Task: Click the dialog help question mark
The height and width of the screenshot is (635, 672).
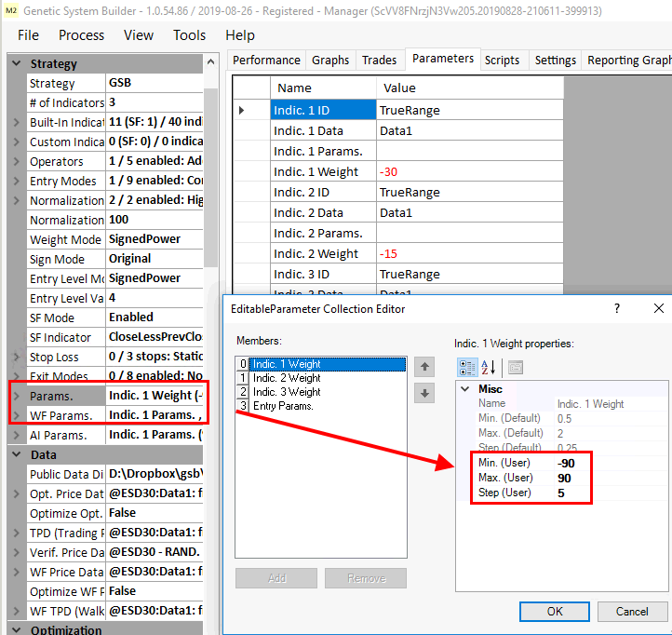Action: click(616, 308)
